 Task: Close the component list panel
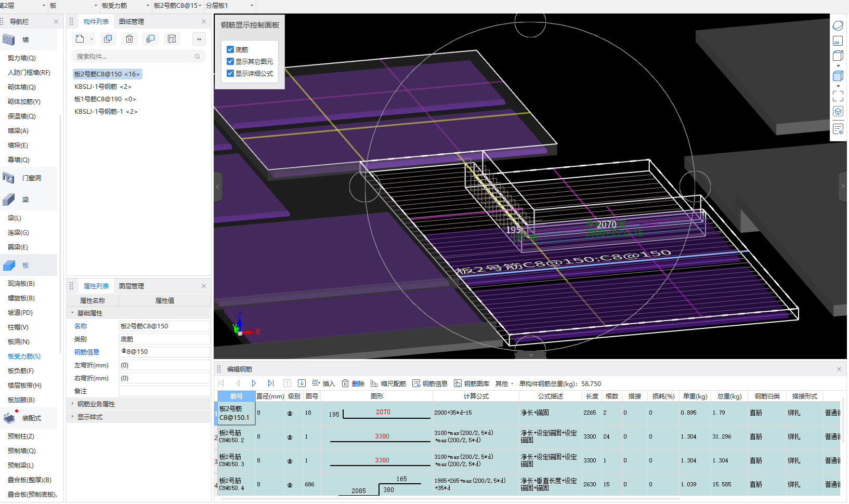tap(204, 22)
